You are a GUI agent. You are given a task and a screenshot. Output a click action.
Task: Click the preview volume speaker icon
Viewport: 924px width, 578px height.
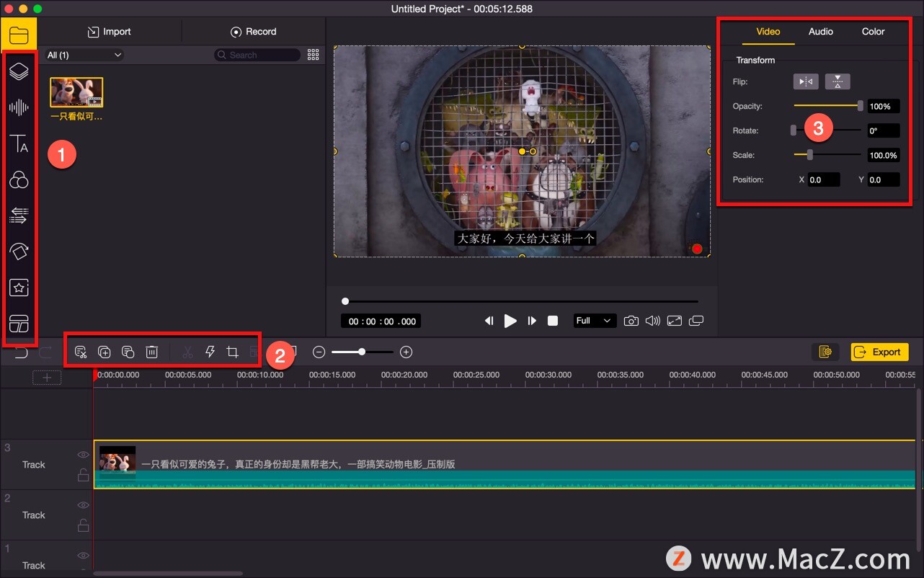(652, 321)
